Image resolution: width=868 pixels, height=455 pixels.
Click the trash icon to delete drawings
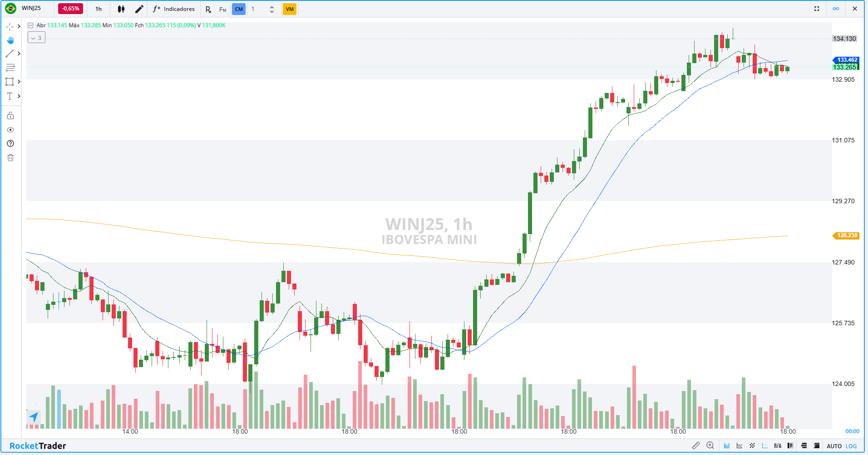[10, 158]
